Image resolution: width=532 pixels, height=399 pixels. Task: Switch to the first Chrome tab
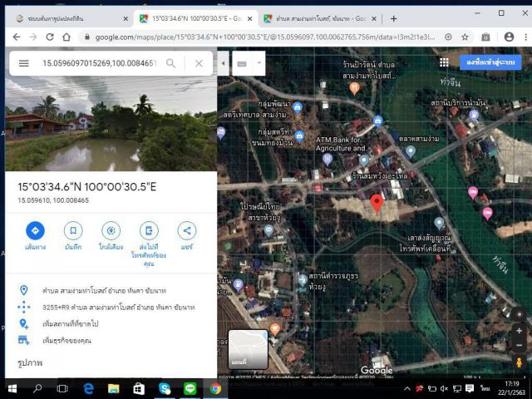(70, 18)
